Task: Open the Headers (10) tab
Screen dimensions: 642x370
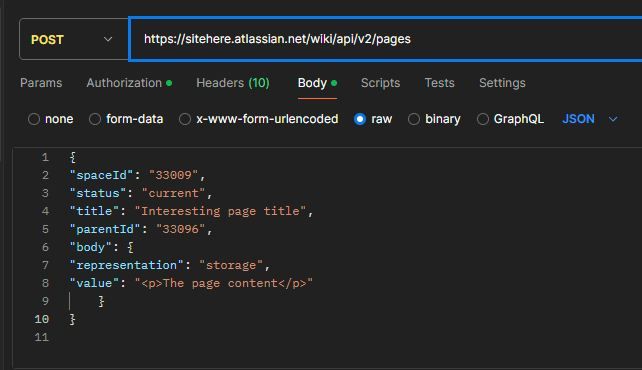Action: coord(233,83)
